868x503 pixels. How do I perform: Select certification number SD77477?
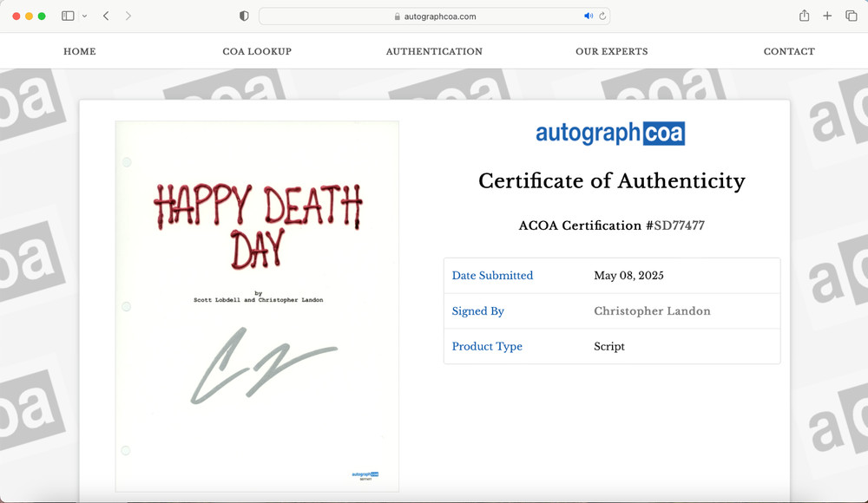[x=680, y=225]
